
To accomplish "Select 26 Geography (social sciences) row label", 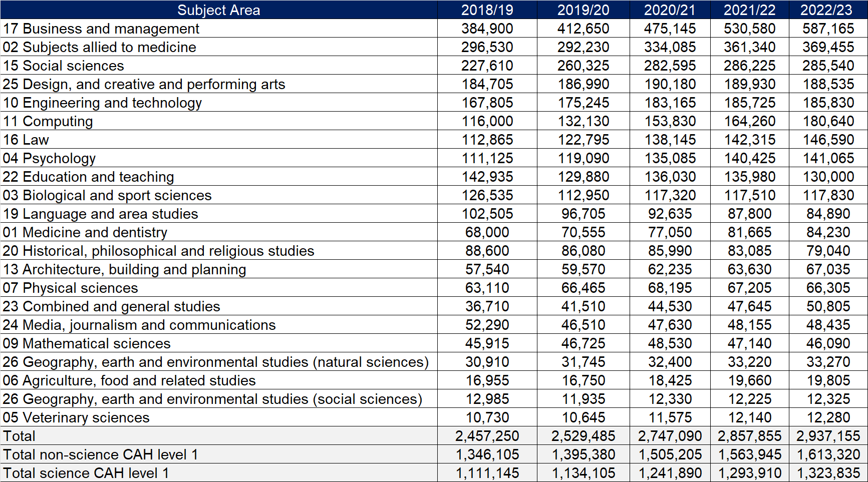I will (x=213, y=399).
